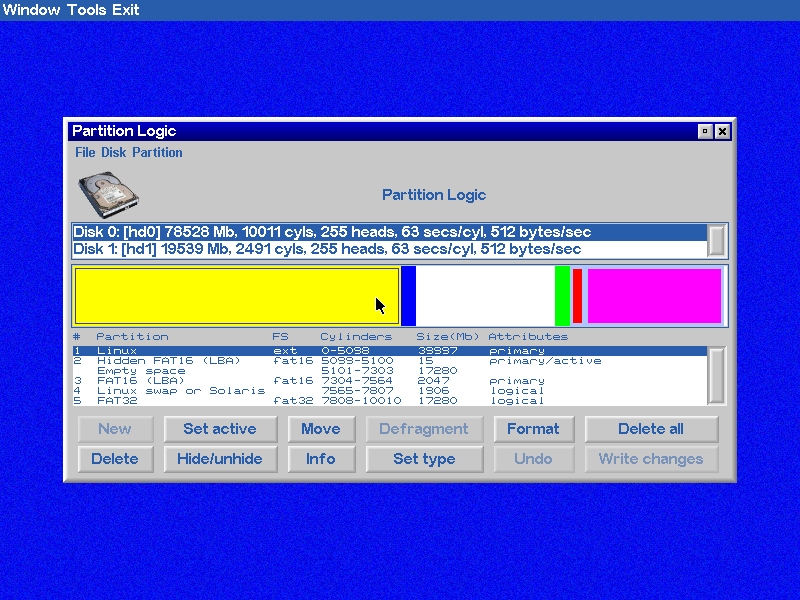Click the Info button

(x=321, y=459)
